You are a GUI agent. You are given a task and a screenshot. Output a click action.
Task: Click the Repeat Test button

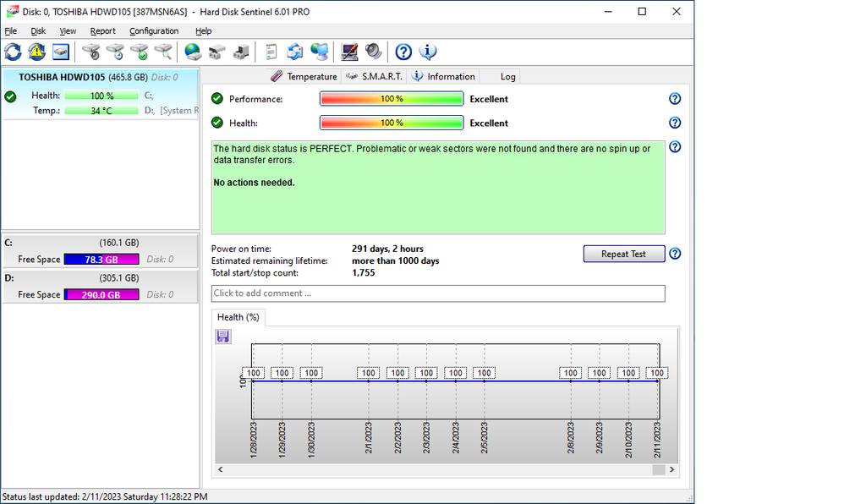tap(623, 254)
